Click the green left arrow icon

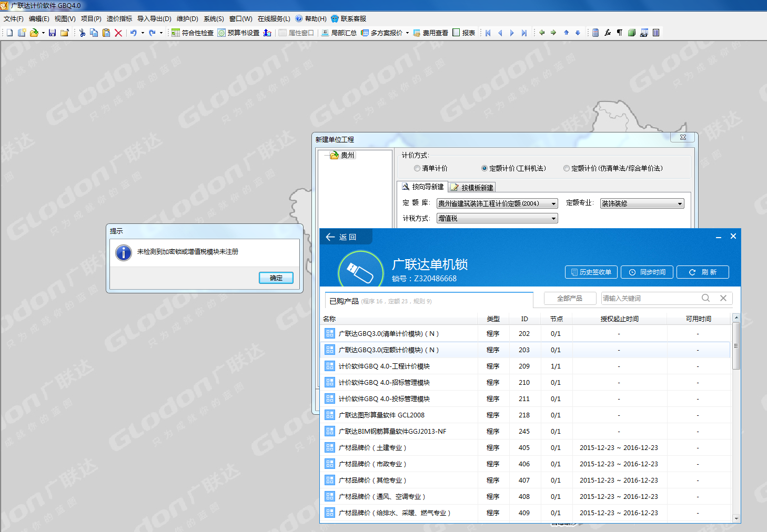point(542,33)
